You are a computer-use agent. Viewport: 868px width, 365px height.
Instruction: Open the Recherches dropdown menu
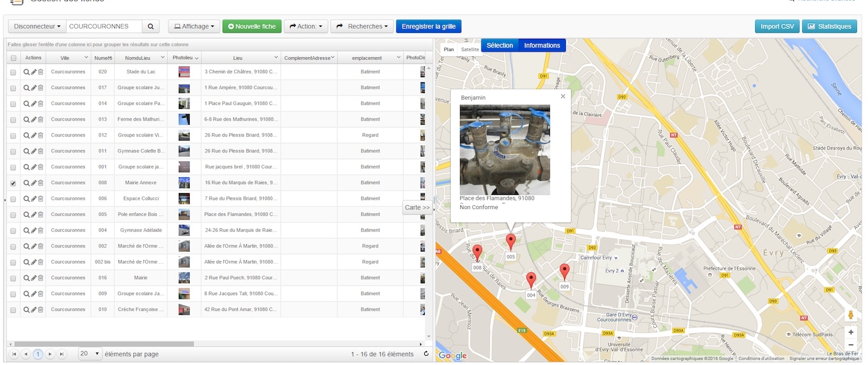click(362, 26)
